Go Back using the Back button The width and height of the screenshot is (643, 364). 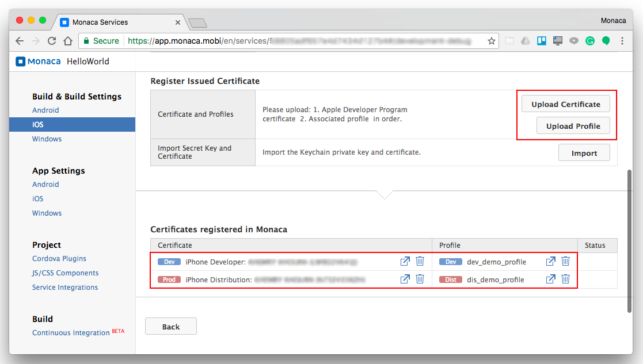tap(170, 327)
